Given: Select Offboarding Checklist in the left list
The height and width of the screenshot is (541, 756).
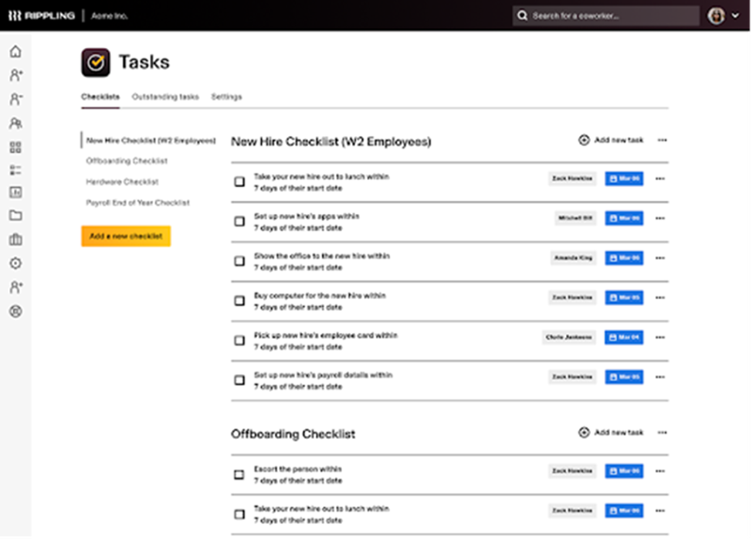Looking at the screenshot, I should [x=127, y=161].
